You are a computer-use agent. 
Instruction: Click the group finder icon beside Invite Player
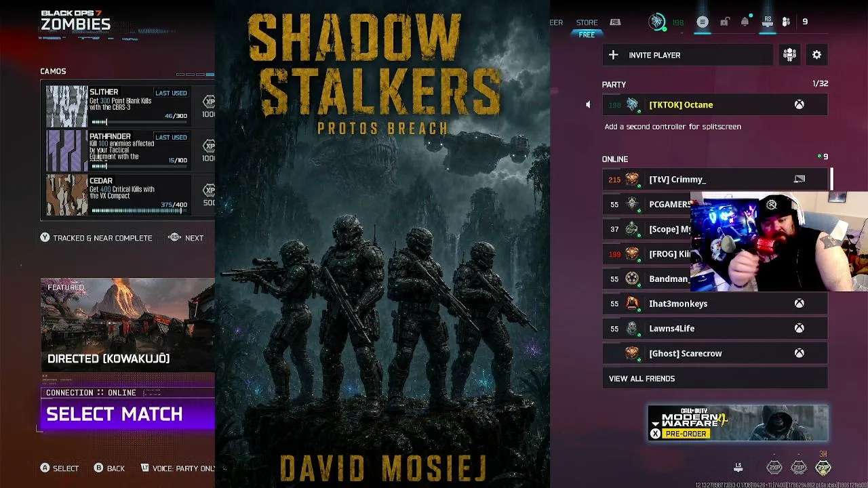789,55
